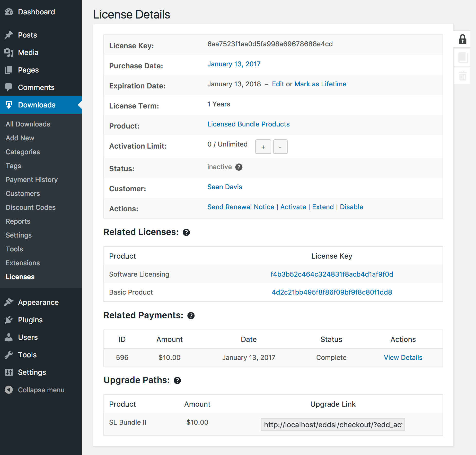This screenshot has height=455, width=476.
Task: Increase the activation limit with plus button
Action: pos(263,147)
